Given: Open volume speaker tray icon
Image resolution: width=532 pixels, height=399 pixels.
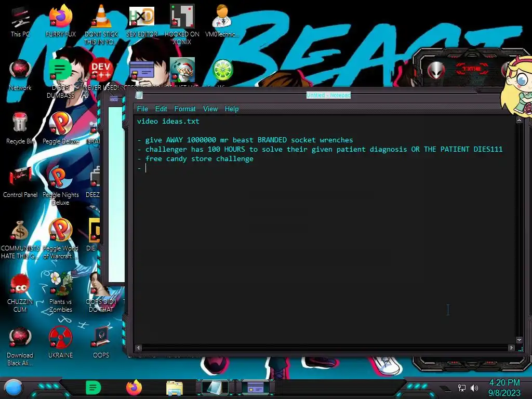Looking at the screenshot, I should tap(474, 388).
